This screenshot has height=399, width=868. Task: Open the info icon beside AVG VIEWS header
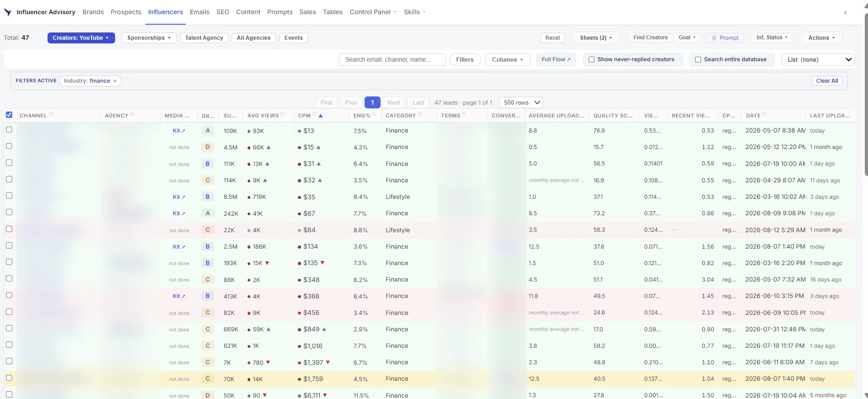click(282, 114)
